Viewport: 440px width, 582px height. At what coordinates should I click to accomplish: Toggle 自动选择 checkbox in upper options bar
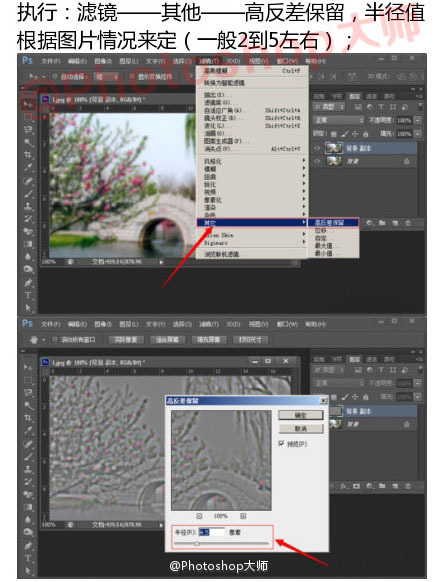pos(55,76)
